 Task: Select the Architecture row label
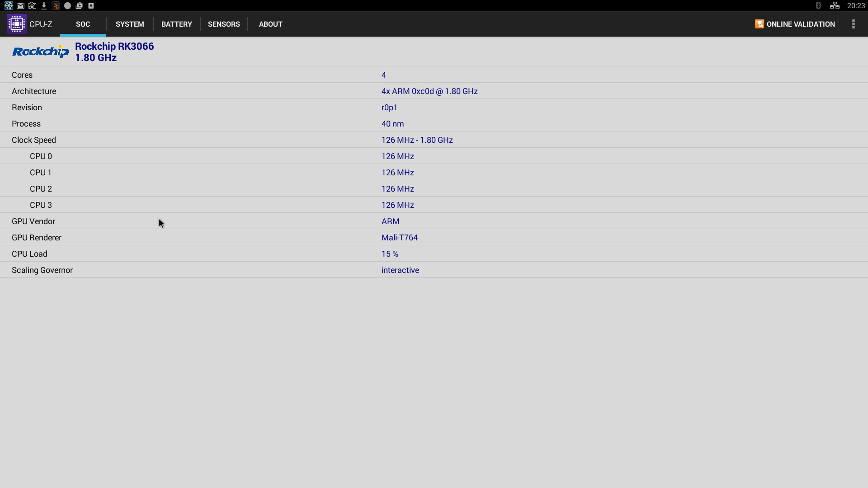pos(34,91)
